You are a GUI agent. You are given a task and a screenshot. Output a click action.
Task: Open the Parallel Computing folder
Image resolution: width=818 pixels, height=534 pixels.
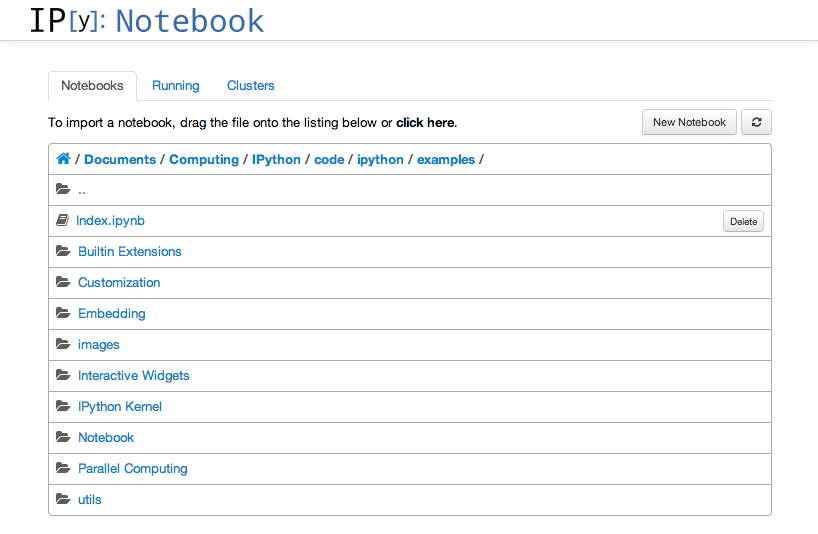click(133, 468)
